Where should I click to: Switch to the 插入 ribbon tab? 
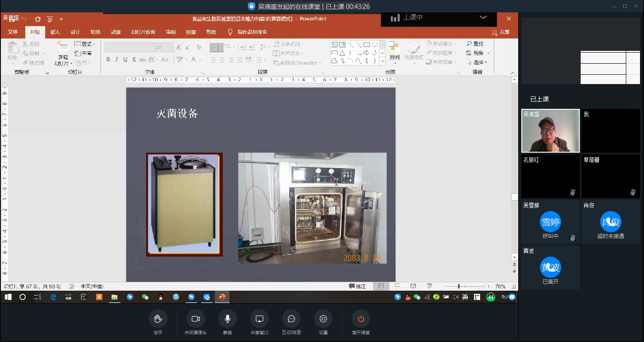pos(55,32)
